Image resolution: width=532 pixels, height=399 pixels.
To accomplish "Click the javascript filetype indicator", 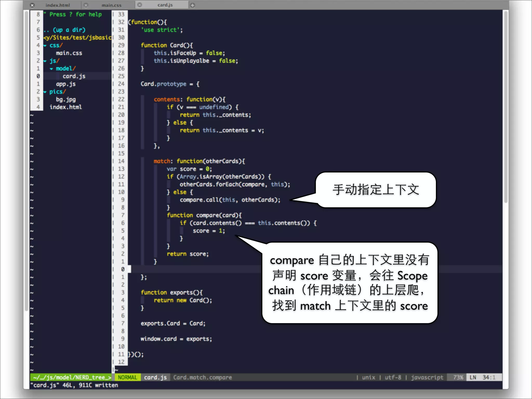I will point(427,377).
